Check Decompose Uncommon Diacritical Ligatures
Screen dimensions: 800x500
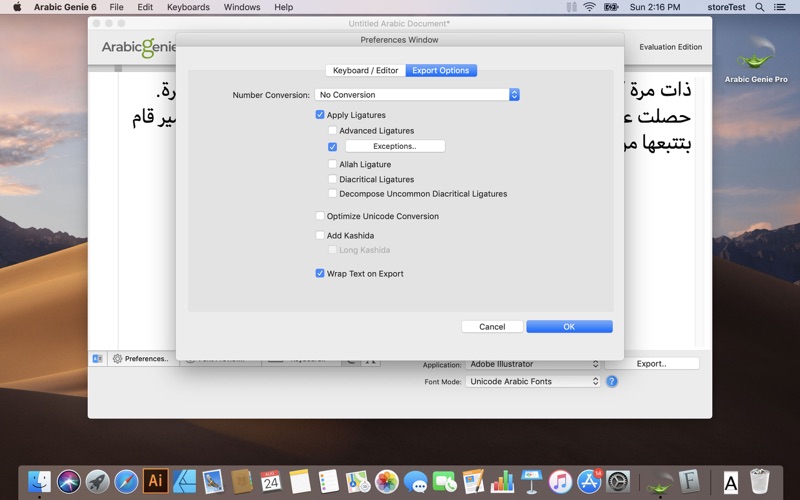332,194
